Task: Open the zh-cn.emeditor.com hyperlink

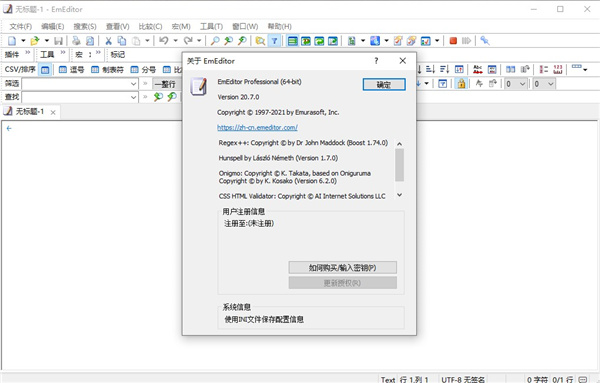Action: point(257,127)
